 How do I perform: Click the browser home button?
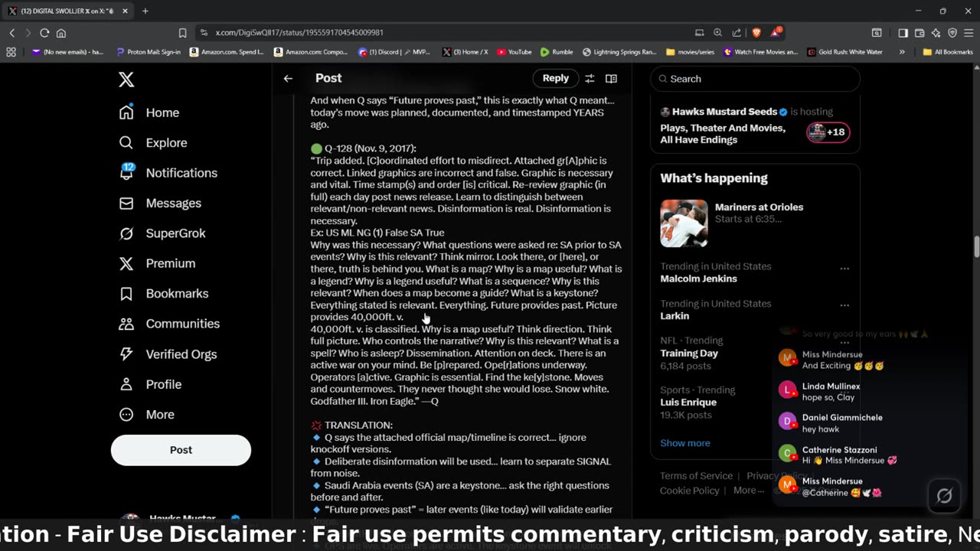tap(61, 33)
